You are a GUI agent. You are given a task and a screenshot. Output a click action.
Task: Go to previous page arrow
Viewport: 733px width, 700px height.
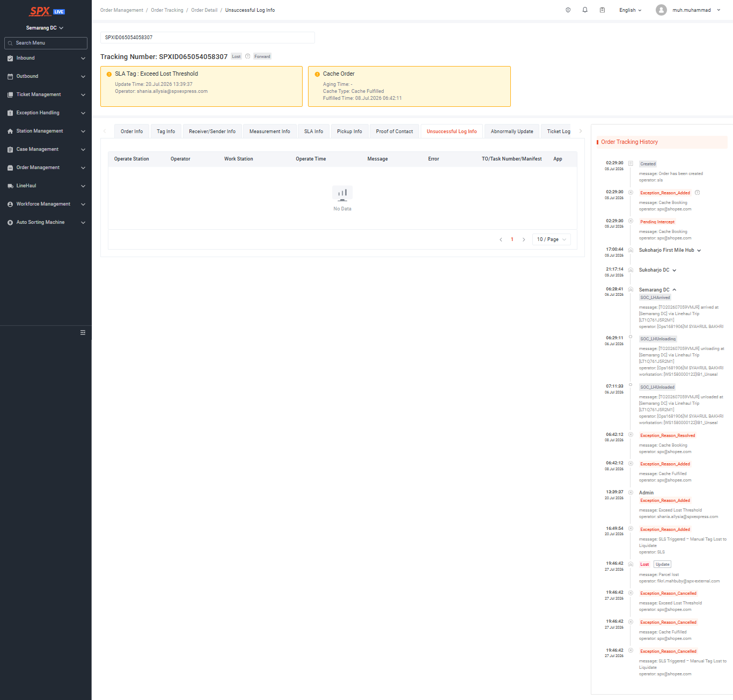[x=501, y=239]
